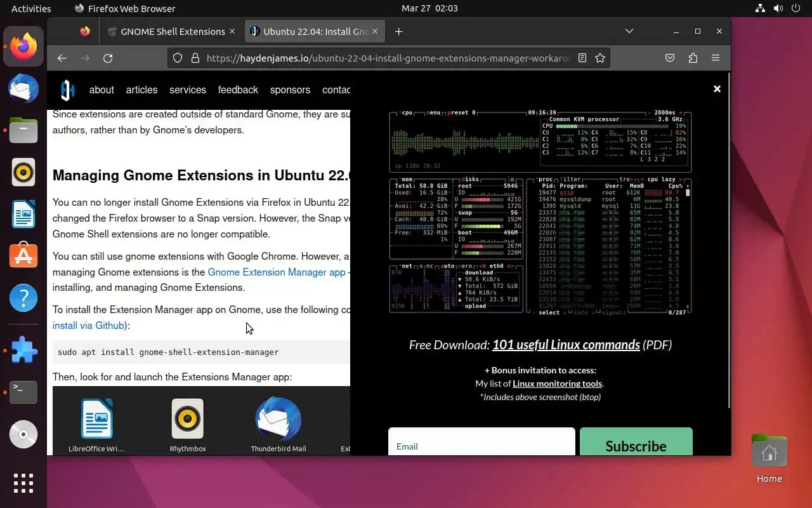
Task: Close the GNOME Shell Extensions tab
Action: pos(232,31)
